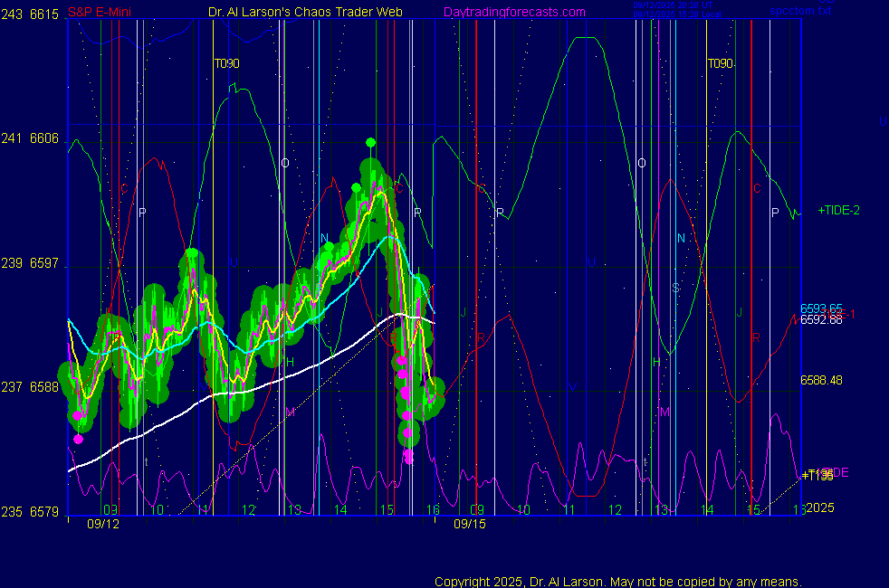Select the 09/15 date label
Viewport: 889px width, 588px height.
point(469,524)
